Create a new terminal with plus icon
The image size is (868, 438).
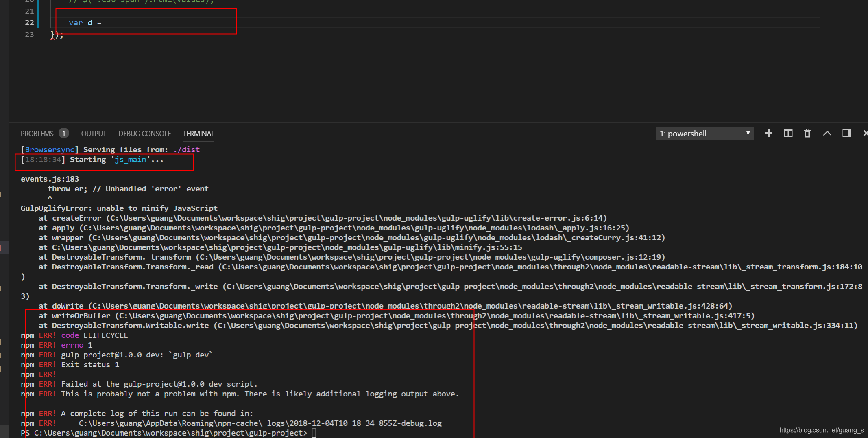(x=768, y=133)
